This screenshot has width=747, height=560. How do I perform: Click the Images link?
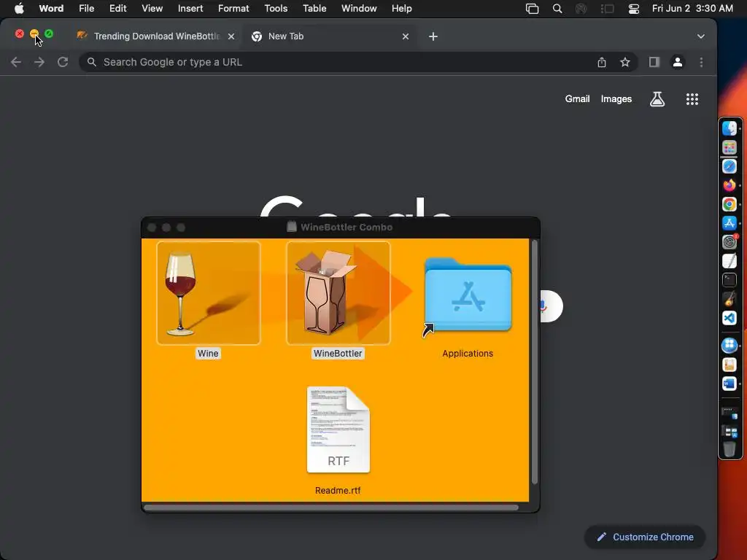tap(616, 99)
